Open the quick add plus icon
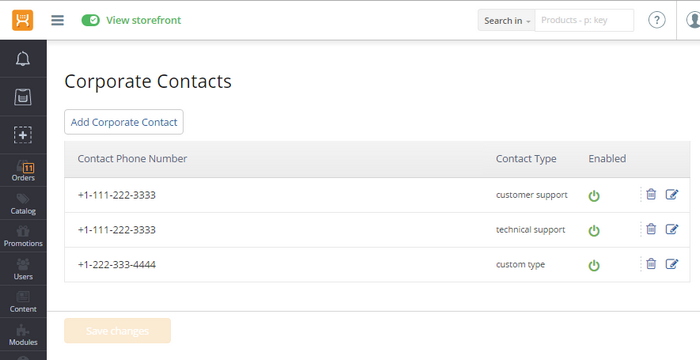The image size is (700, 360). point(23,135)
